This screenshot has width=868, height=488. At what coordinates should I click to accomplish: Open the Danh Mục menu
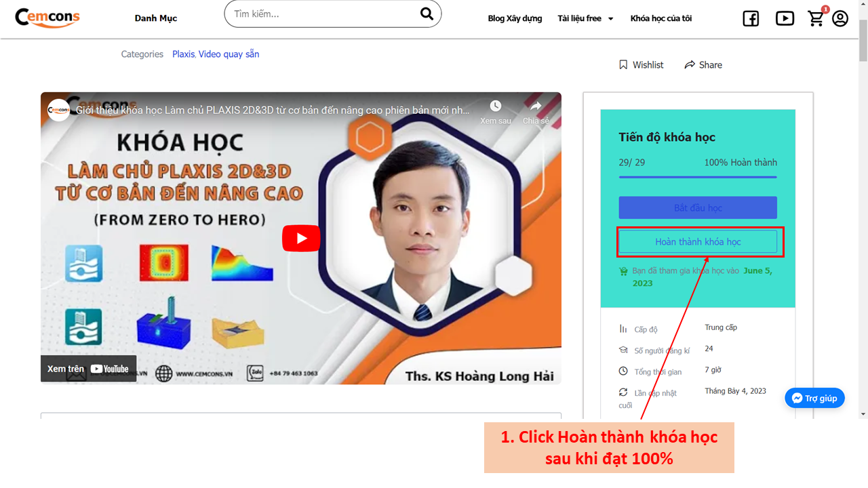click(156, 18)
